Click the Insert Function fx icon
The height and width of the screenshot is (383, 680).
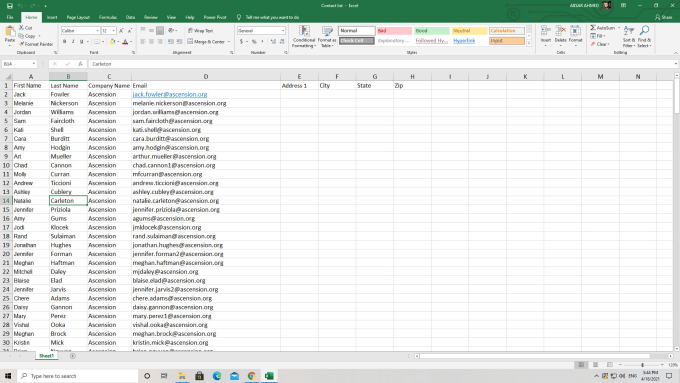tap(80, 64)
